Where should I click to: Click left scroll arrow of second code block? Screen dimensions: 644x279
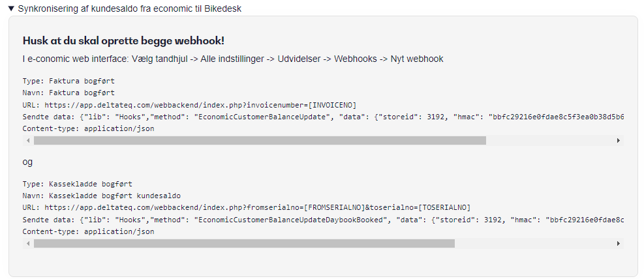point(28,244)
